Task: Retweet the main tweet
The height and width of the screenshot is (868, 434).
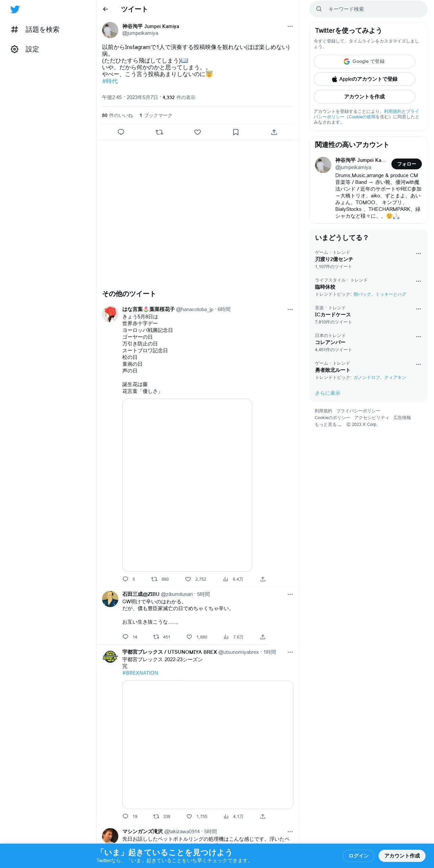Action: click(159, 132)
